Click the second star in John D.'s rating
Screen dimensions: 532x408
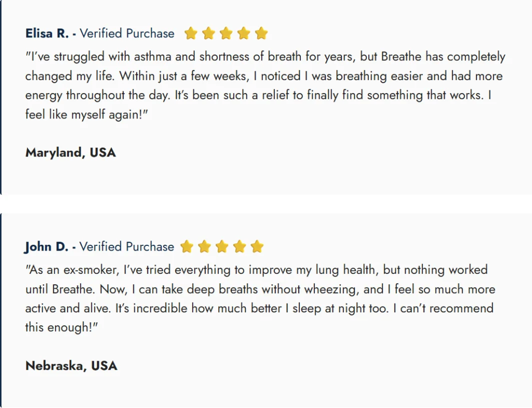pos(204,246)
